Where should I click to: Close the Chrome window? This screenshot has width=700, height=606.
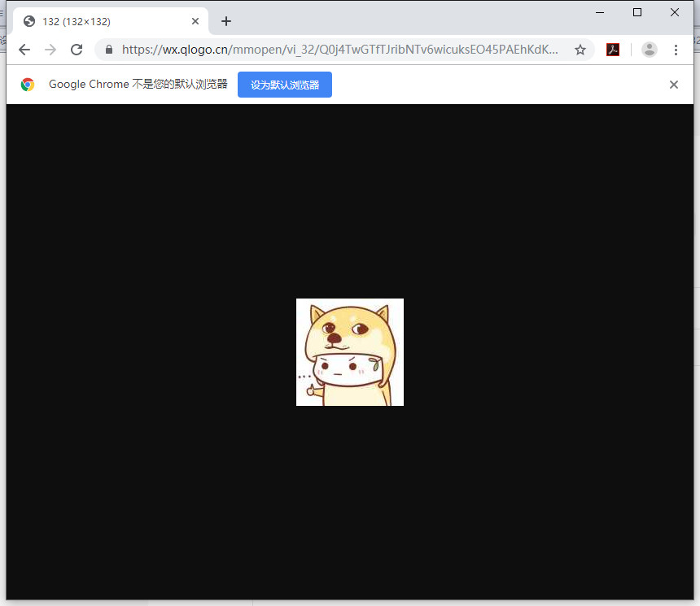coord(675,12)
